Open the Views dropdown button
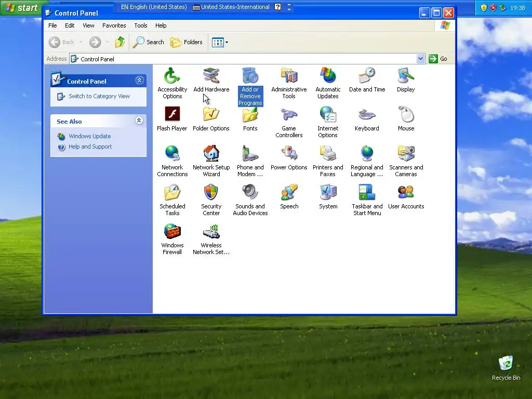532x399 pixels. (x=220, y=42)
